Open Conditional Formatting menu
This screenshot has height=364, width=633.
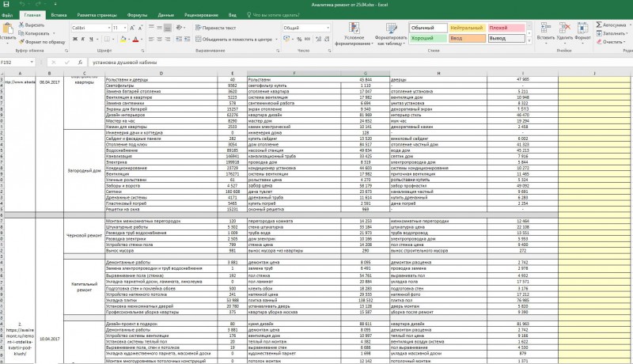click(x=354, y=28)
